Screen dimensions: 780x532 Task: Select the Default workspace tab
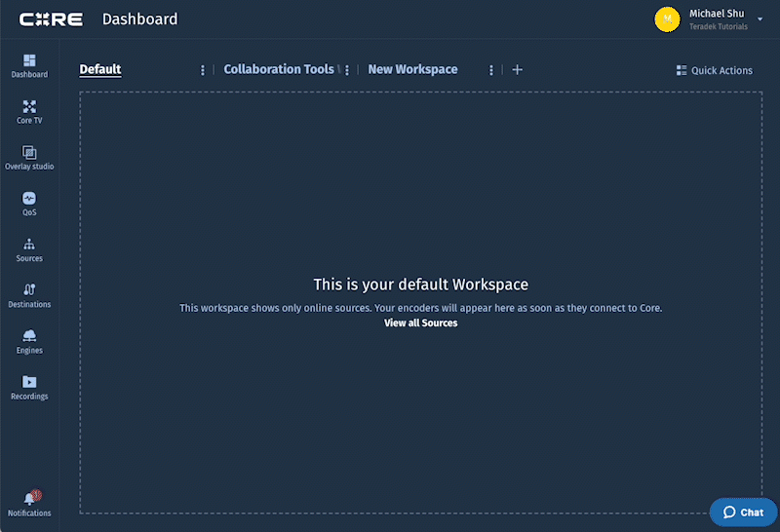(x=100, y=69)
